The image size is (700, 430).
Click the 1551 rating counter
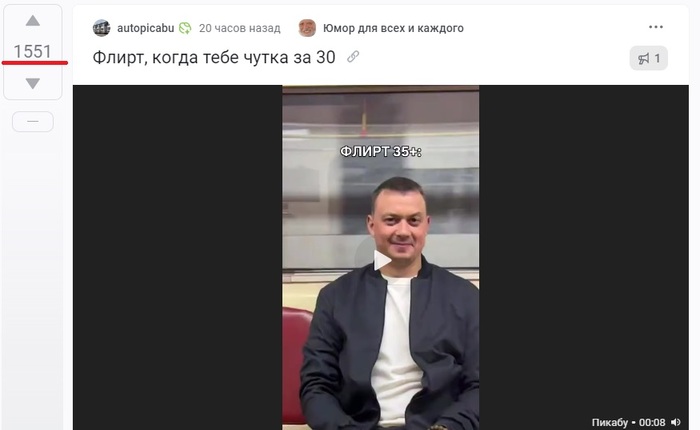[33, 51]
